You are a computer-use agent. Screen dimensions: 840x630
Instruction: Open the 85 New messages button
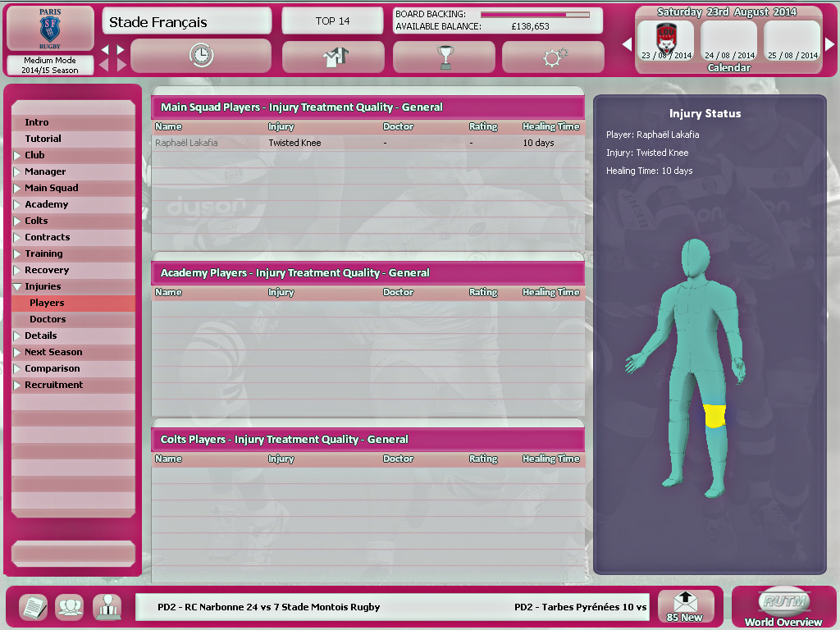pyautogui.click(x=686, y=607)
